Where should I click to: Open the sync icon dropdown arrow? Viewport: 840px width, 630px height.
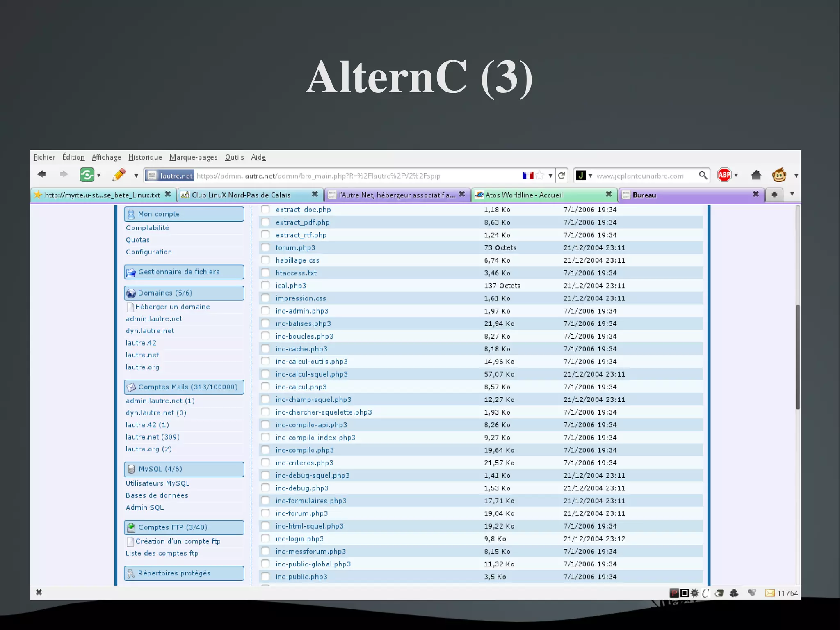pyautogui.click(x=99, y=176)
